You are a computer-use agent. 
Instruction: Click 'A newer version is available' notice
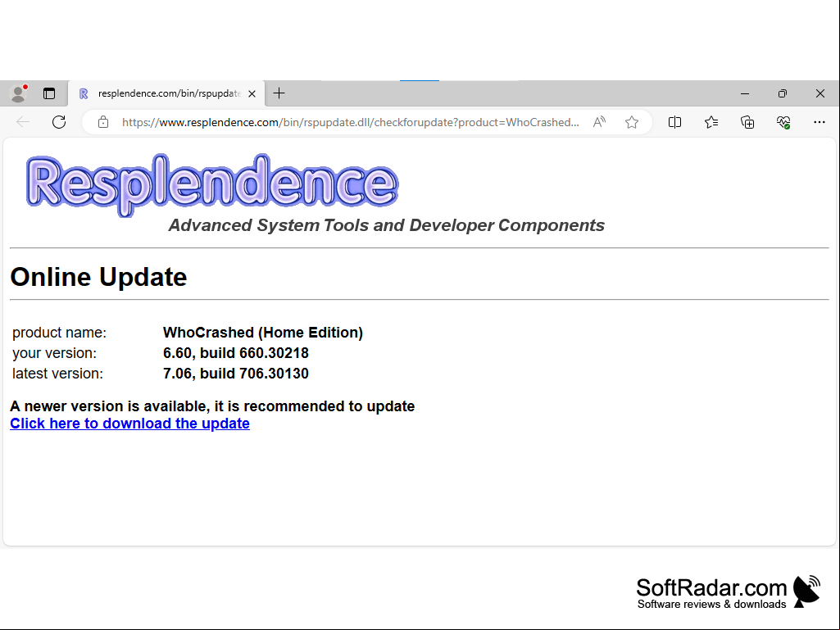click(212, 406)
